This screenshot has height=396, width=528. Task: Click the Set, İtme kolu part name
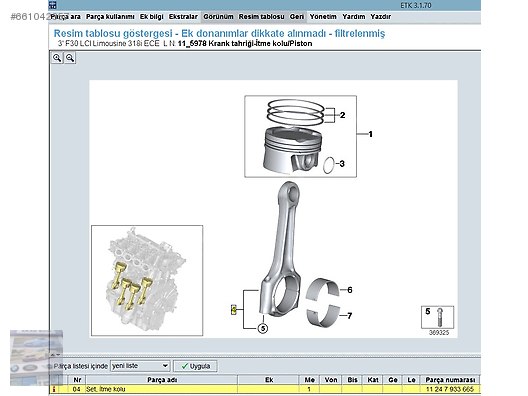tap(105, 389)
